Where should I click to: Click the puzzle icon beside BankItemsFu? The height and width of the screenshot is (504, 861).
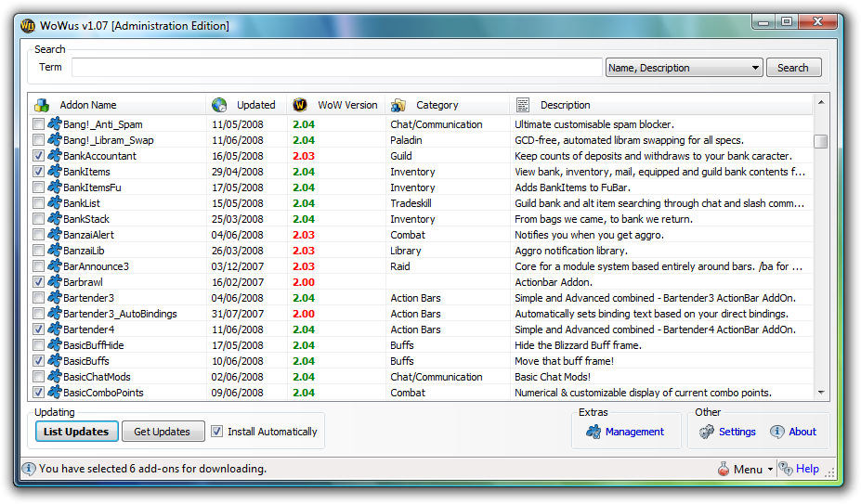(x=55, y=187)
